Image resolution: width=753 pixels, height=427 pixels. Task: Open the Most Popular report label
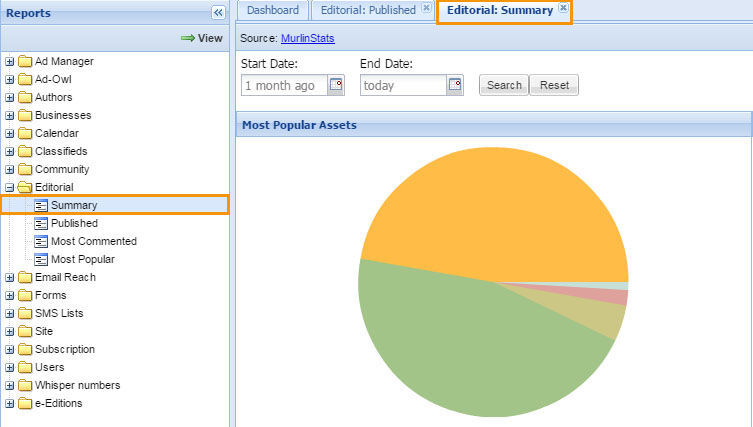click(83, 259)
